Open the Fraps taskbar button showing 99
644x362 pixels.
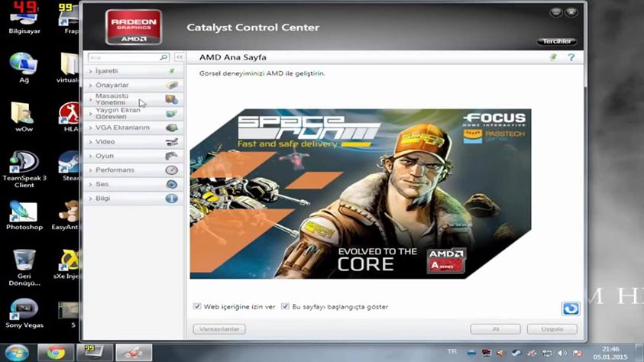coord(95,353)
